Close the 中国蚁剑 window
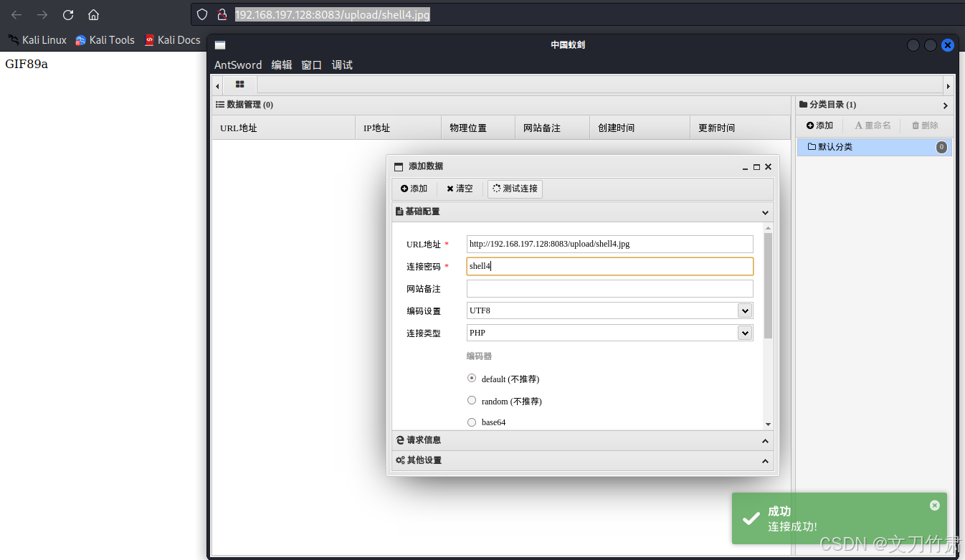This screenshot has width=965, height=560. [948, 45]
